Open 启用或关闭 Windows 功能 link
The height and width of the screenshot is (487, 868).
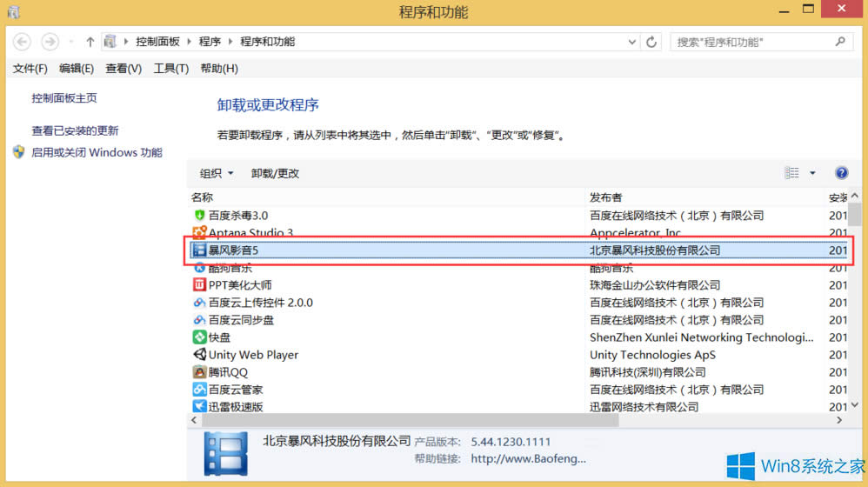point(97,152)
